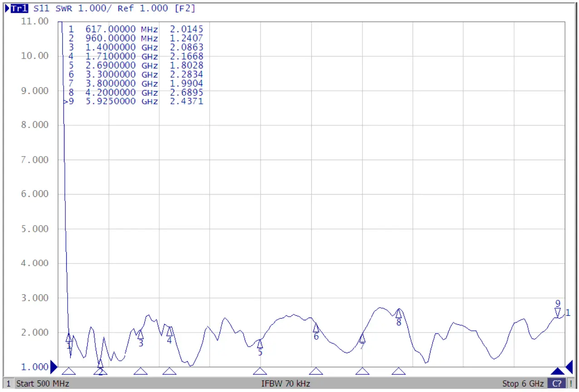
Task: Select marker 6 row at 3.3 GHz
Action: tap(136, 74)
